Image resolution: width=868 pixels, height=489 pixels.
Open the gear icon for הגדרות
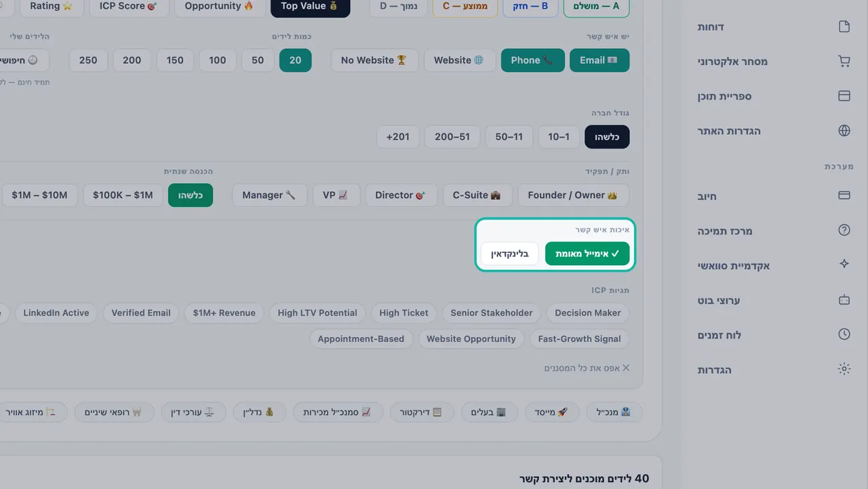[844, 369]
